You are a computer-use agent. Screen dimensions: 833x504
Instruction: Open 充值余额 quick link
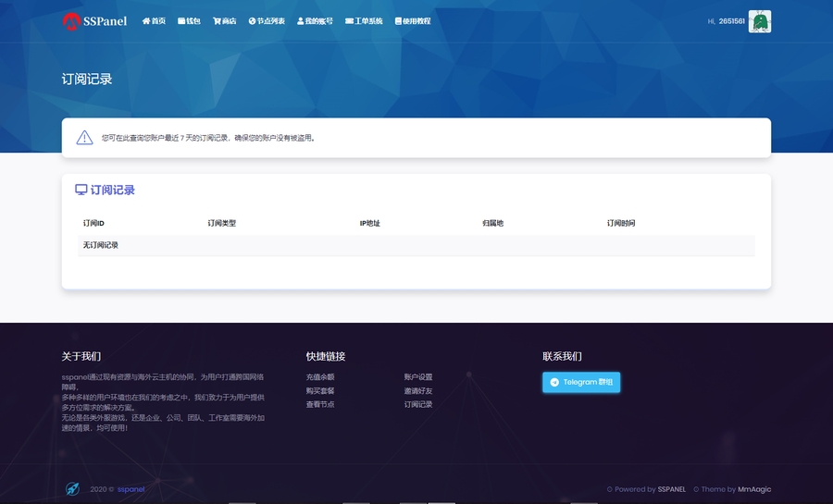[x=320, y=377]
